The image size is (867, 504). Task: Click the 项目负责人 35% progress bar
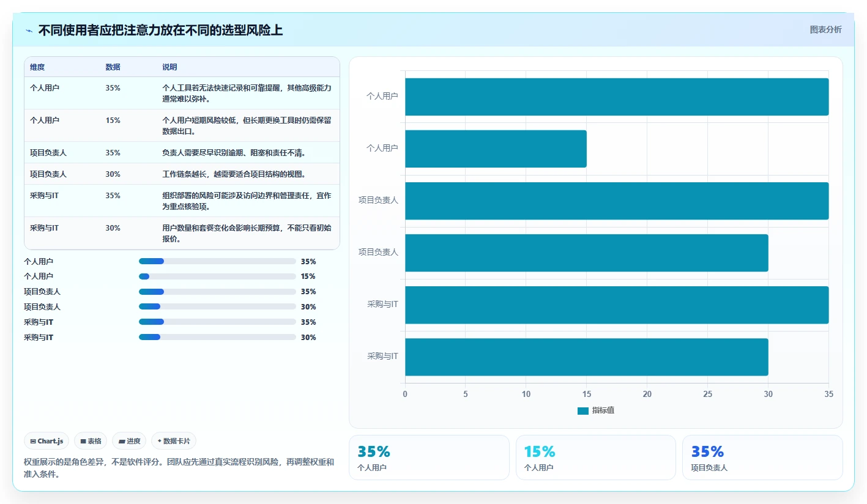[217, 292]
